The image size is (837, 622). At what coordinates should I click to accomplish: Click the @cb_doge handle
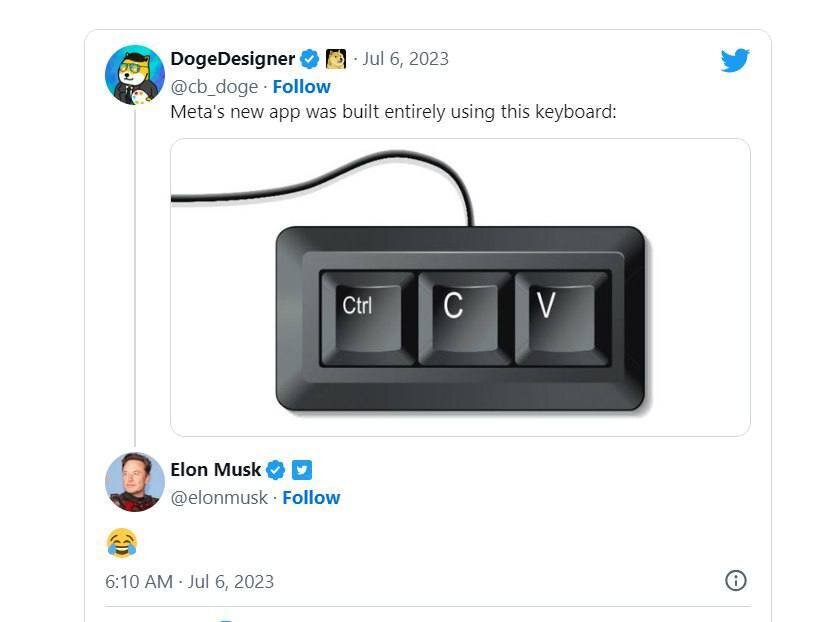pyautogui.click(x=213, y=86)
